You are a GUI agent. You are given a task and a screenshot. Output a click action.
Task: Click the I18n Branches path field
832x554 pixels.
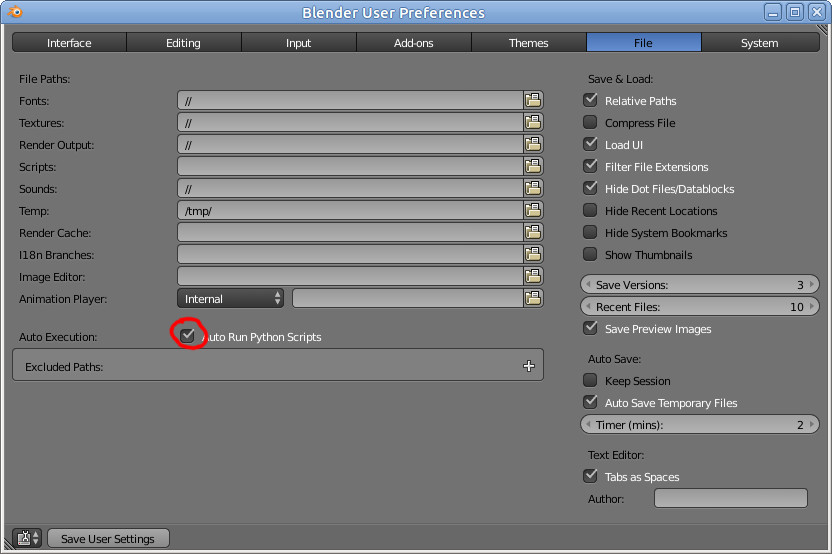tap(350, 254)
